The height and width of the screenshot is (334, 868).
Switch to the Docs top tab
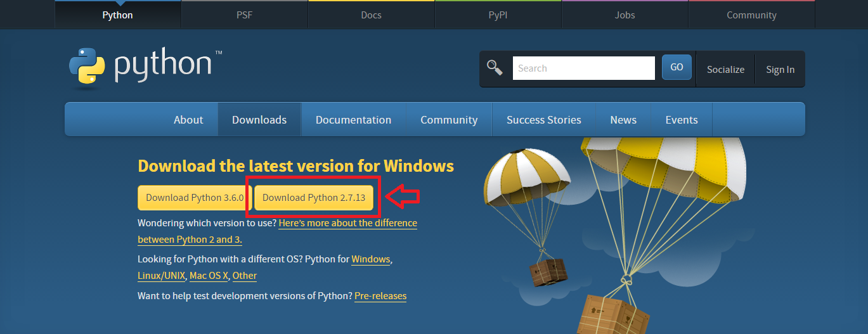372,15
